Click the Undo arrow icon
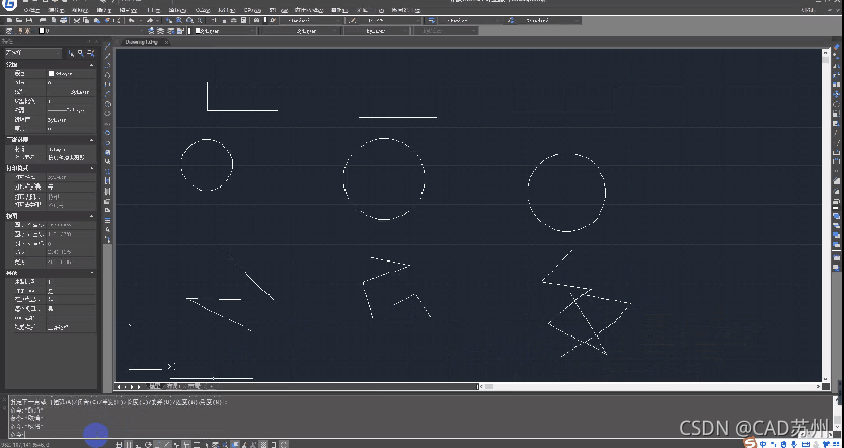The image size is (844, 448). click(x=131, y=20)
